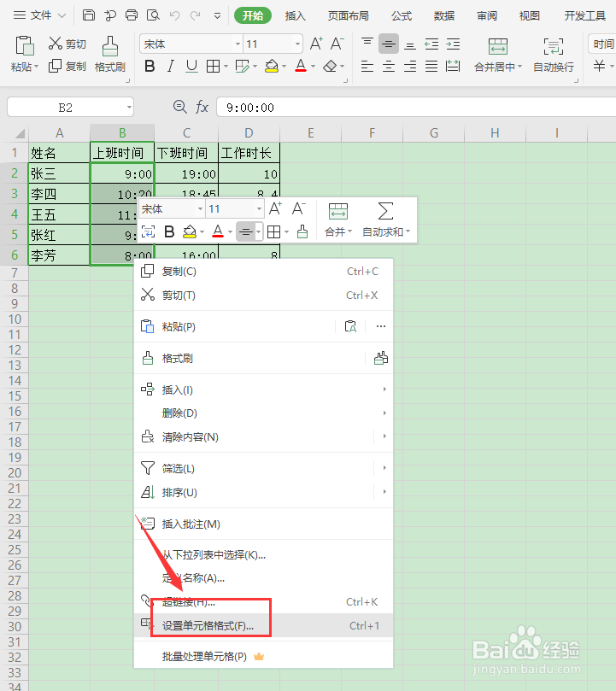This screenshot has width=616, height=691.
Task: Choose 批量处理单元格(P) in context menu
Action: [x=264, y=657]
